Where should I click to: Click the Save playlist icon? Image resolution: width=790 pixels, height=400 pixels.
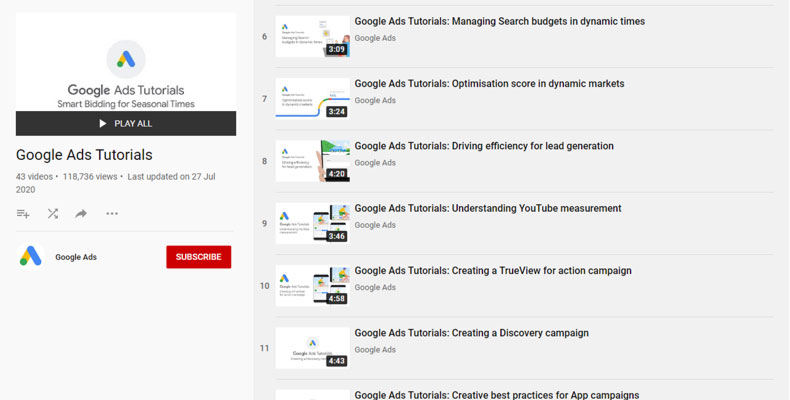(23, 214)
